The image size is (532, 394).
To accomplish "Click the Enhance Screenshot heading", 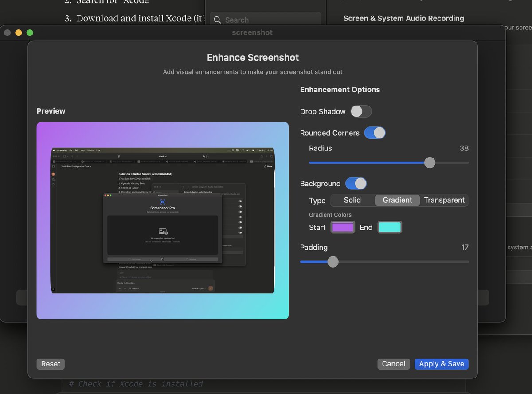I will point(253,58).
